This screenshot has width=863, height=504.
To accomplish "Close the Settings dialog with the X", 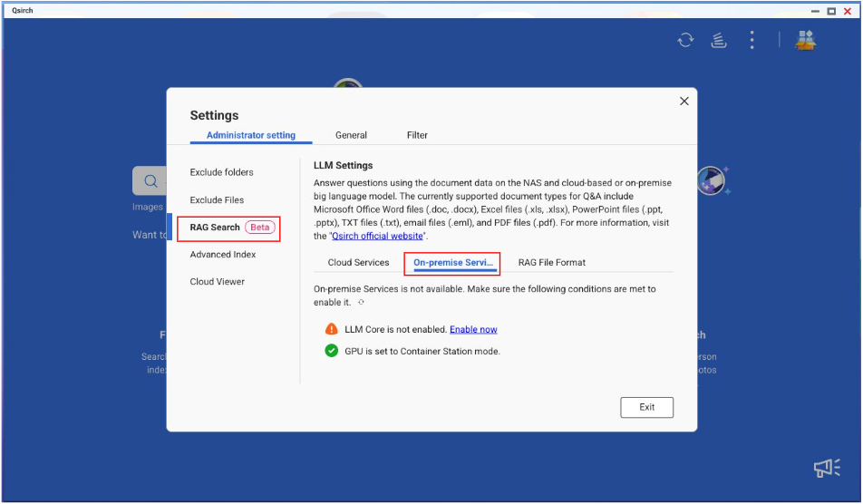I will pyautogui.click(x=684, y=102).
